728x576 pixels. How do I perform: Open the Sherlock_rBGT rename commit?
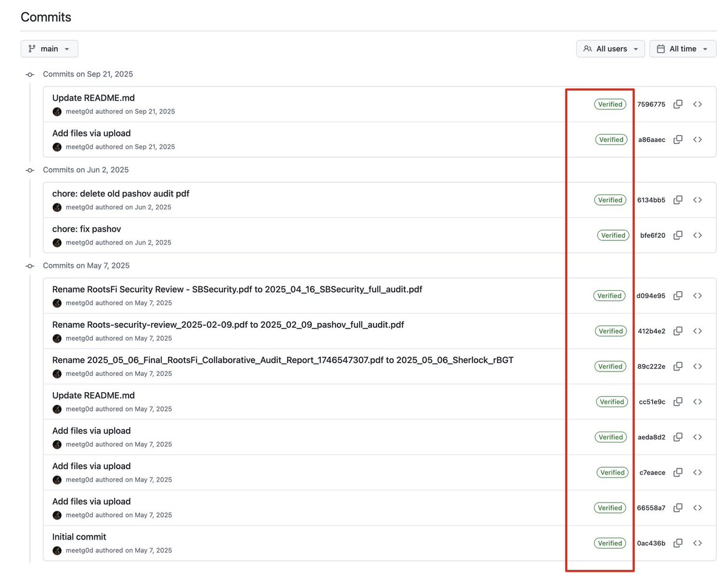pyautogui.click(x=283, y=360)
